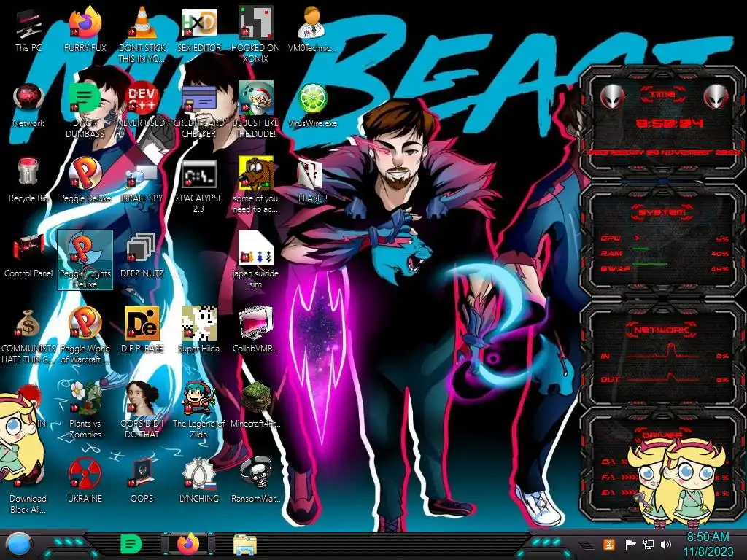Open File Explorer from the taskbar
This screenshot has width=747, height=560.
(x=245, y=544)
